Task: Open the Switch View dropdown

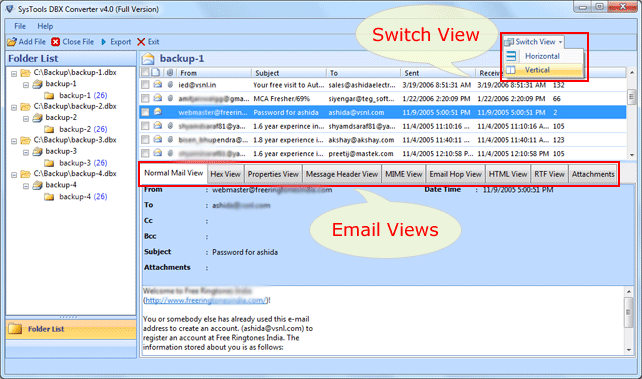Action: click(x=533, y=42)
